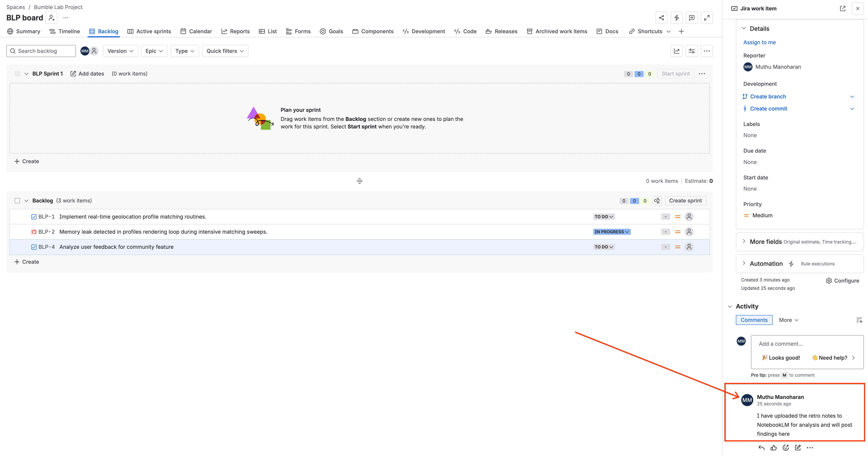Open the Type filter dropdown
Viewport: 868px width, 456px height.
coord(185,51)
